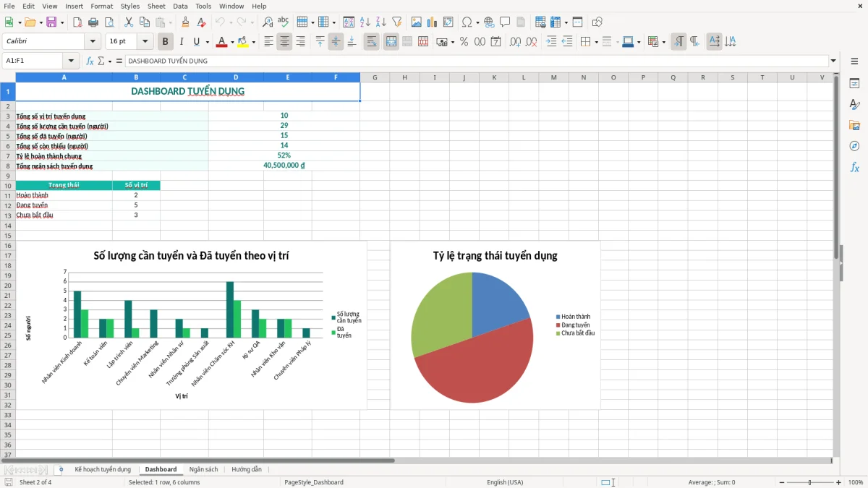The height and width of the screenshot is (488, 868).
Task: Toggle Align Right
Action: 300,42
